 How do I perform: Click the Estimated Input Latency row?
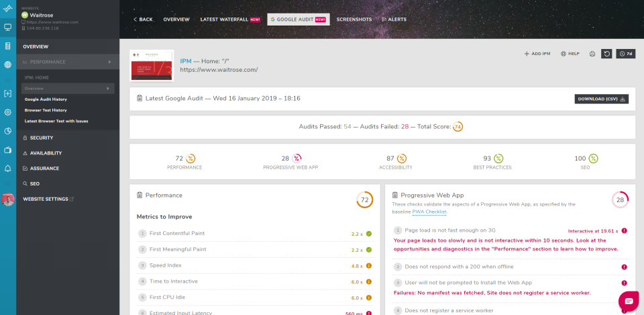tap(255, 312)
